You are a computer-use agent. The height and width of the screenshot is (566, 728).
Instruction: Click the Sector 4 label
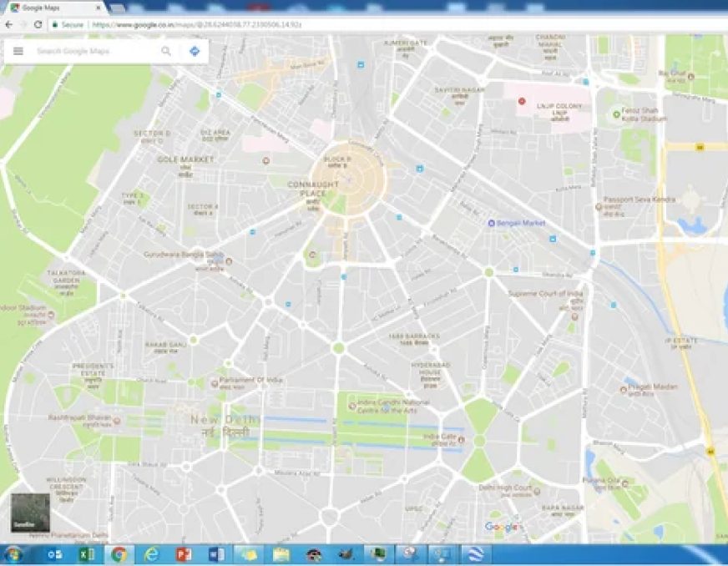pyautogui.click(x=203, y=207)
